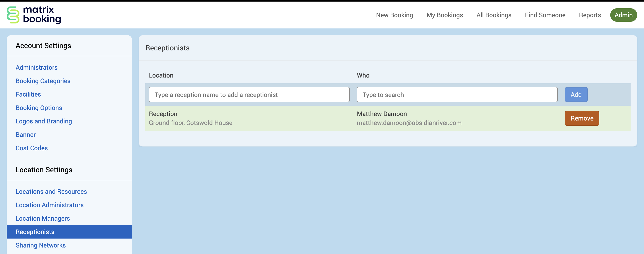
Task: Click the reception name input field
Action: click(x=249, y=95)
